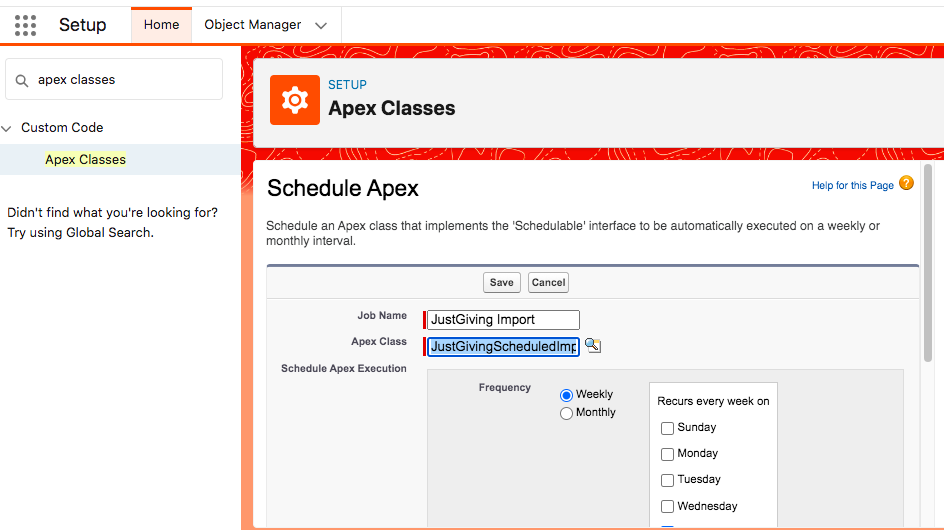Click the Save button
Screen dimensions: 944x530
(x=502, y=282)
